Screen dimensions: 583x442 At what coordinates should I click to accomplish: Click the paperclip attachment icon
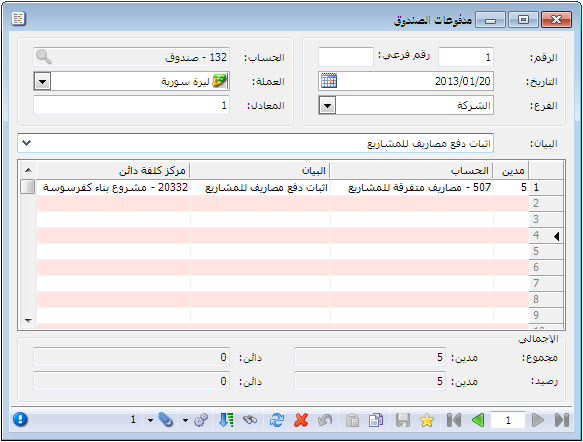point(165,420)
